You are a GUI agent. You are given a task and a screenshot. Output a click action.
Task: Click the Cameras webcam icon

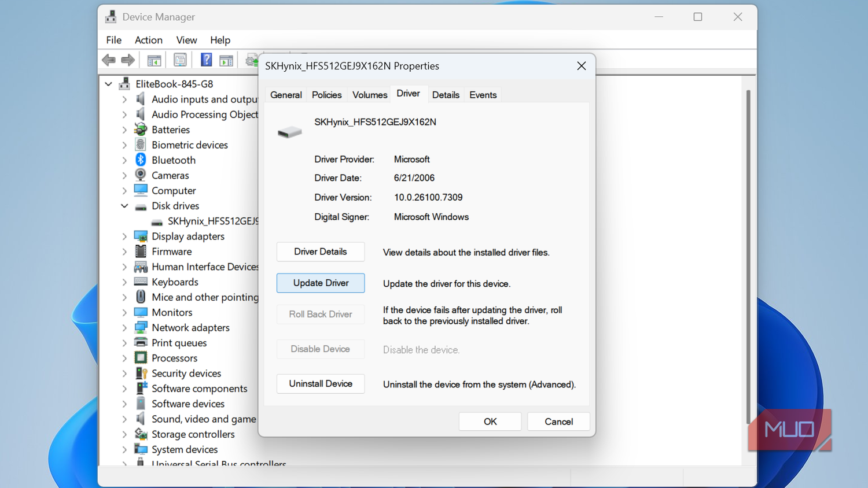pos(140,175)
